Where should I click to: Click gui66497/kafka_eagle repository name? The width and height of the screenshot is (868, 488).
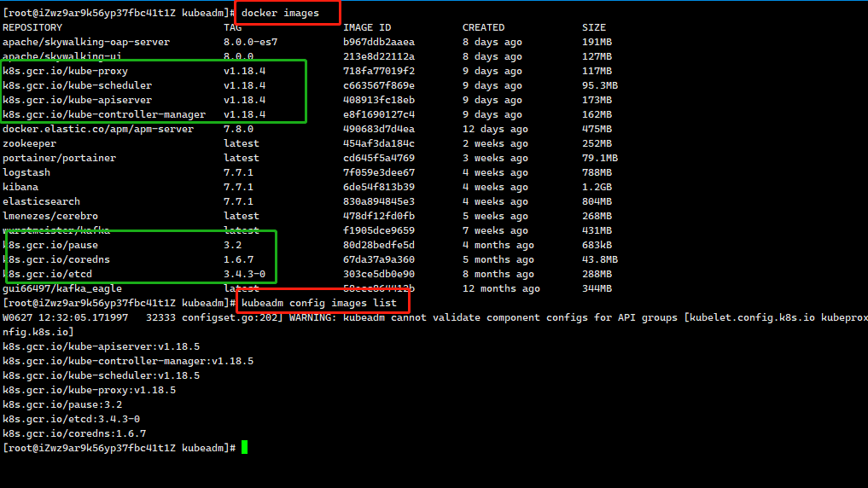coord(62,289)
